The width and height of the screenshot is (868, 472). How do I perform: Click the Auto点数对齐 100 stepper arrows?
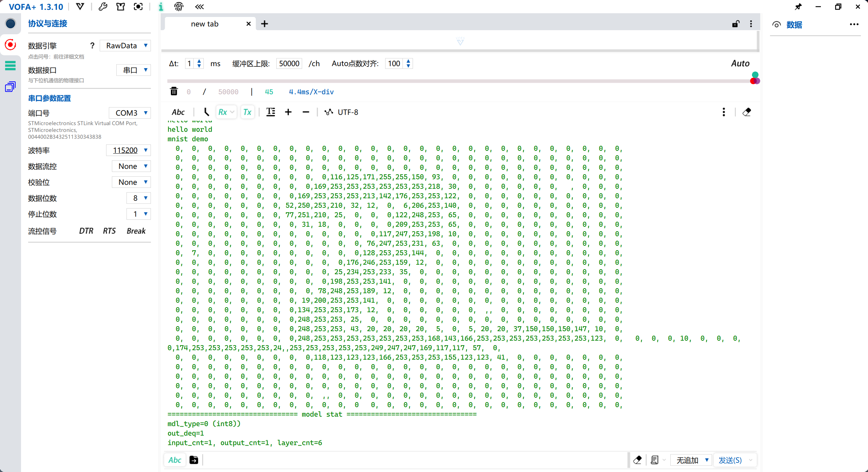pyautogui.click(x=408, y=63)
